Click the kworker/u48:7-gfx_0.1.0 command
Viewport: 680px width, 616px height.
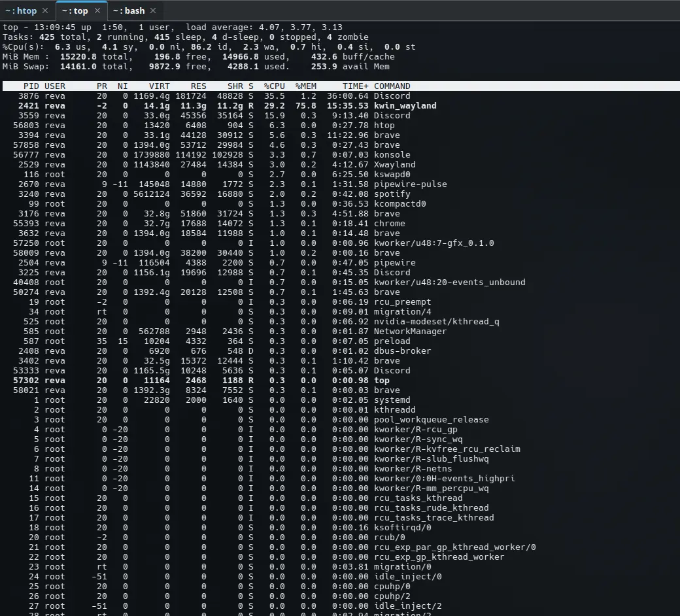[433, 243]
